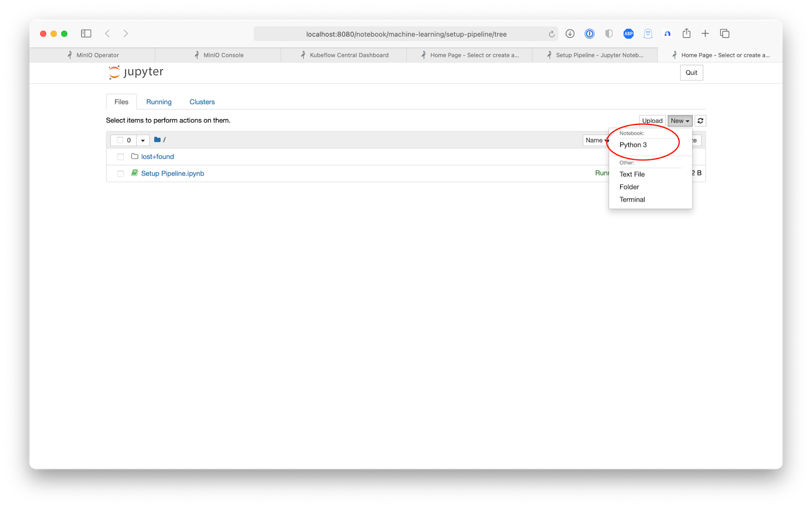The height and width of the screenshot is (508, 812).
Task: Show the tab overview icon
Action: coord(725,33)
